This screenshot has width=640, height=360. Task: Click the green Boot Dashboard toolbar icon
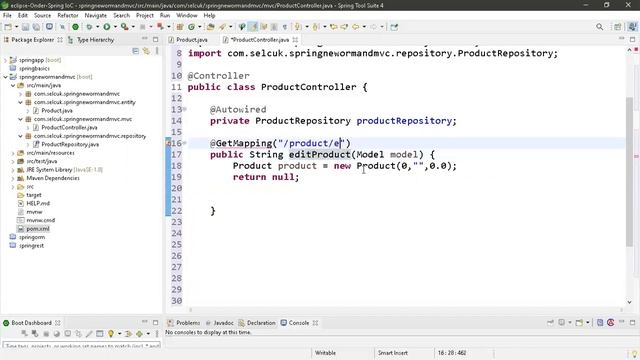click(75, 27)
